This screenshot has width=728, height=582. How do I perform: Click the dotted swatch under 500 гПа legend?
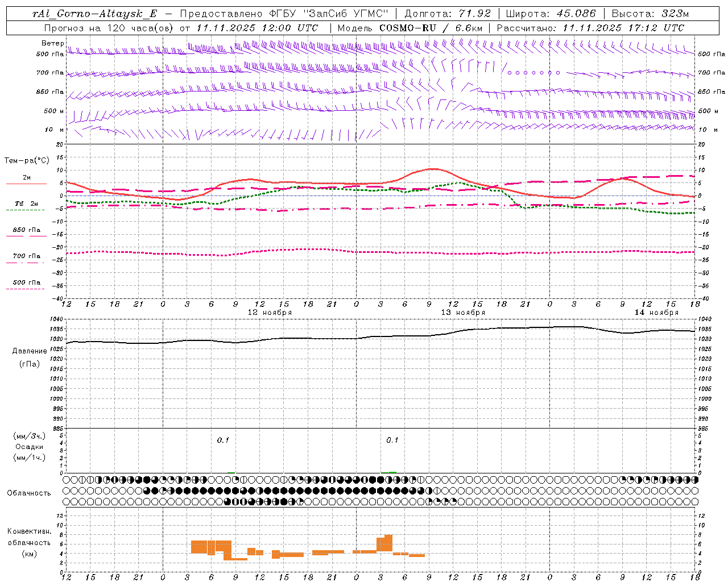tap(25, 289)
